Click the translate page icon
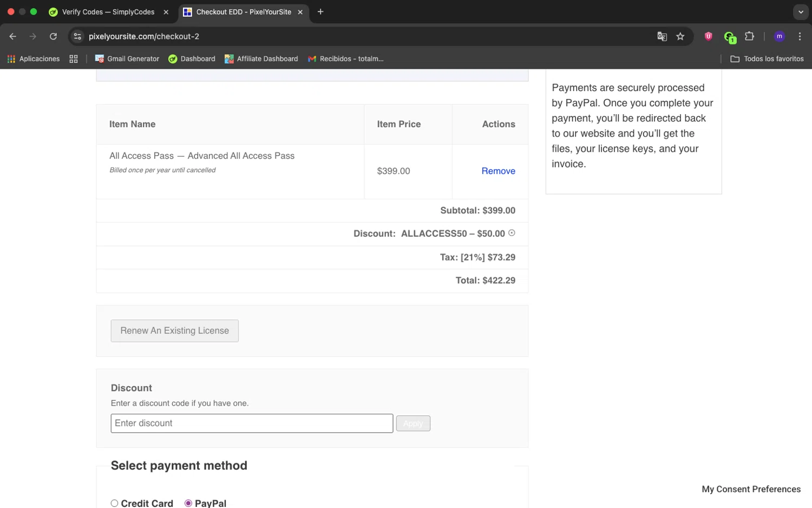Viewport: 812px width, 508px height. tap(662, 36)
